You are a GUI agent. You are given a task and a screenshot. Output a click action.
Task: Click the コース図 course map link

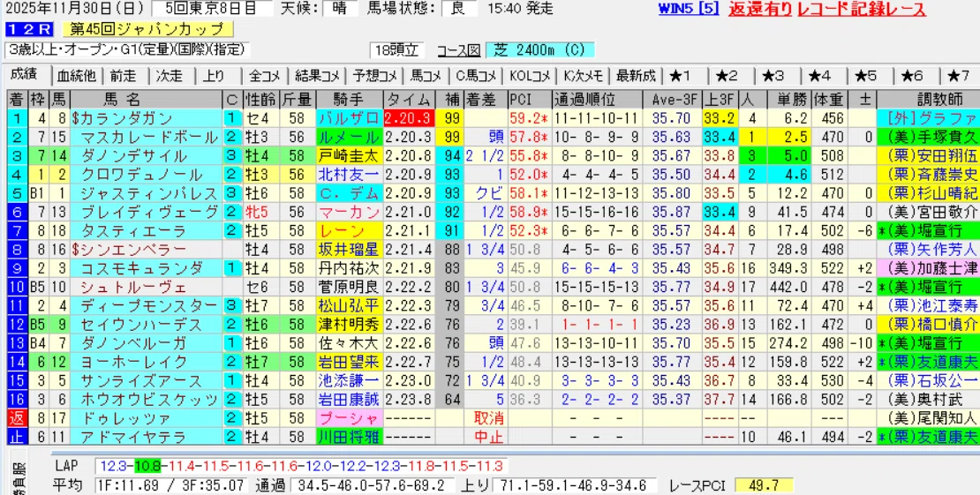coord(459,50)
